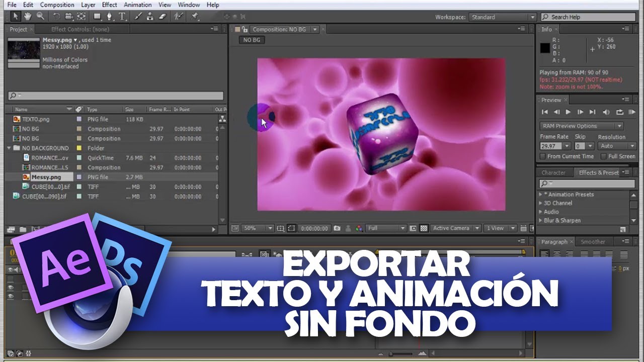This screenshot has height=362, width=644.
Task: Select the Pan Behind anchor tool
Action: (x=81, y=17)
